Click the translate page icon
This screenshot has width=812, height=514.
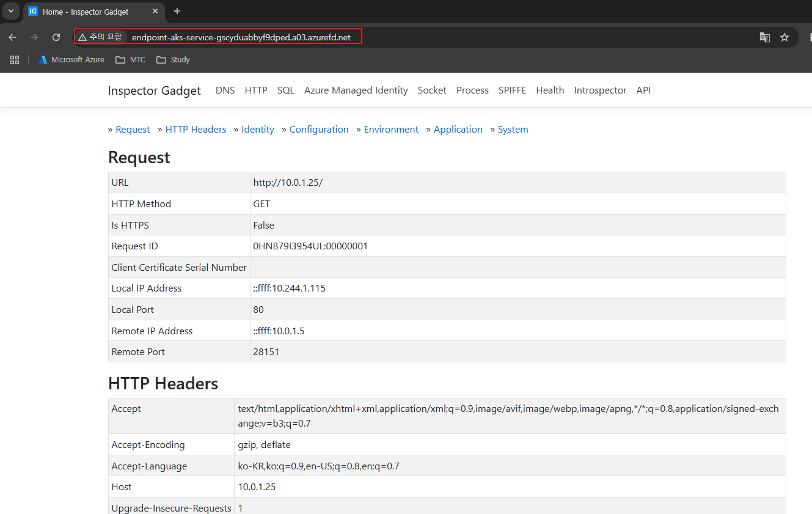click(x=764, y=37)
